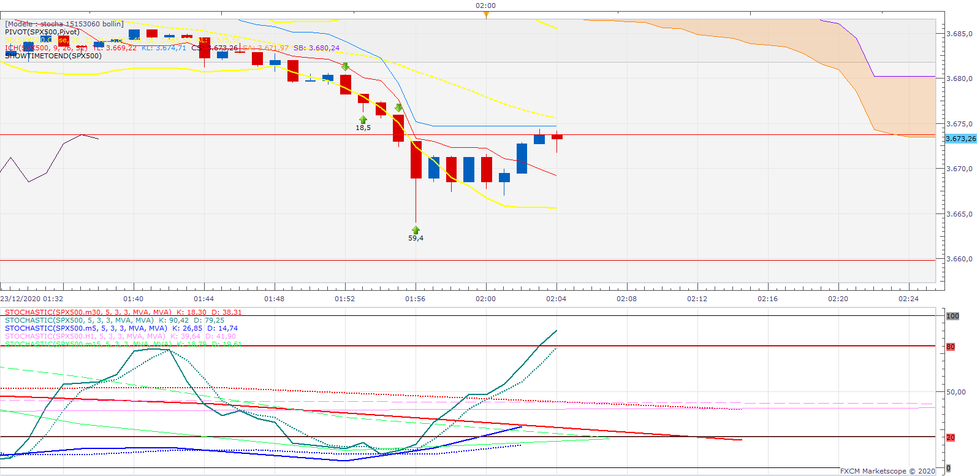
Task: Select the STOCHASTIC SPX500.H1 indicator label
Action: click(x=85, y=336)
